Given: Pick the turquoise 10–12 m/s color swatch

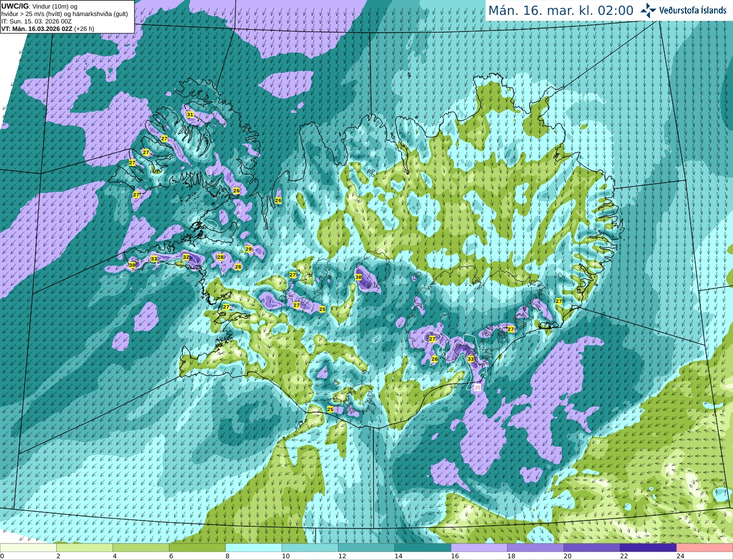Looking at the screenshot, I should click(310, 547).
